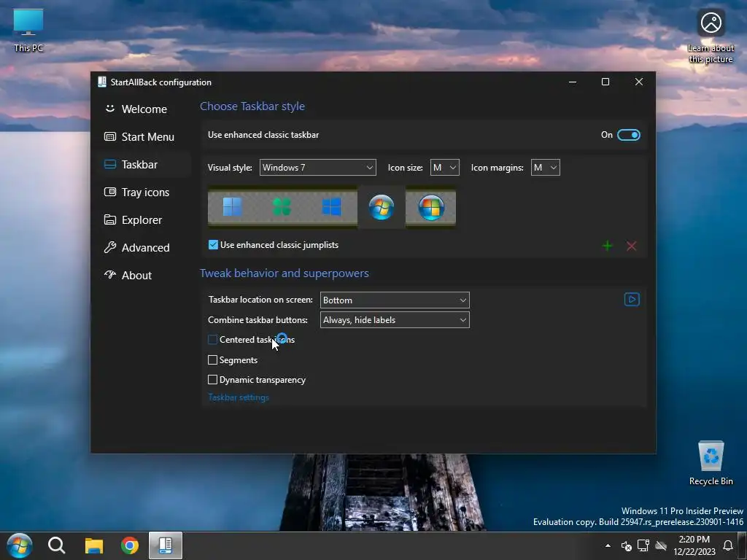Open the Welcome section in sidebar
The image size is (747, 560).
point(144,109)
